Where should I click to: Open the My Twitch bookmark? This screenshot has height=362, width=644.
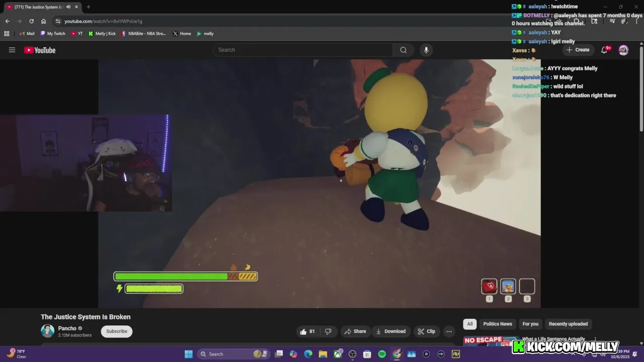click(53, 34)
